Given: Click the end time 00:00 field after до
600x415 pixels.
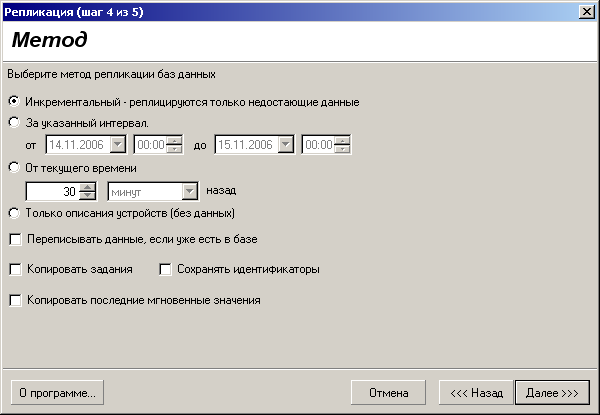Looking at the screenshot, I should click(x=319, y=145).
